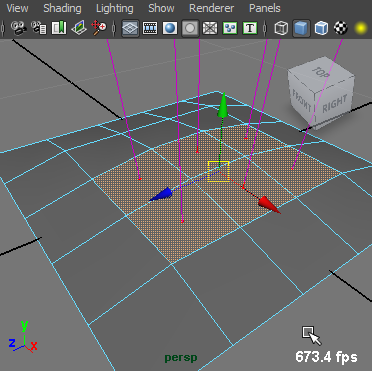Click the Safe Title T icon
This screenshot has width=372, height=371.
pos(250,28)
